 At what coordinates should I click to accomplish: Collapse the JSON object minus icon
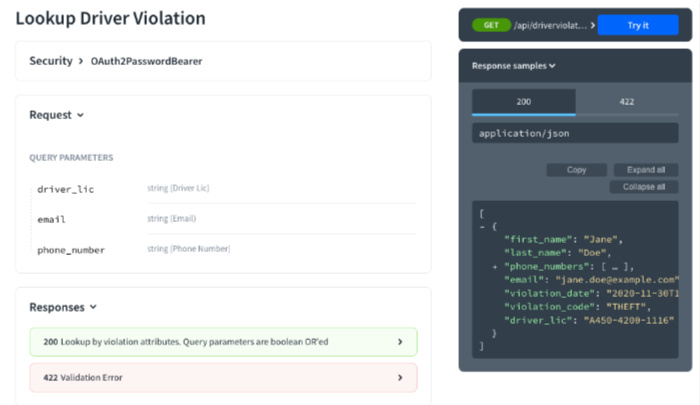482,225
